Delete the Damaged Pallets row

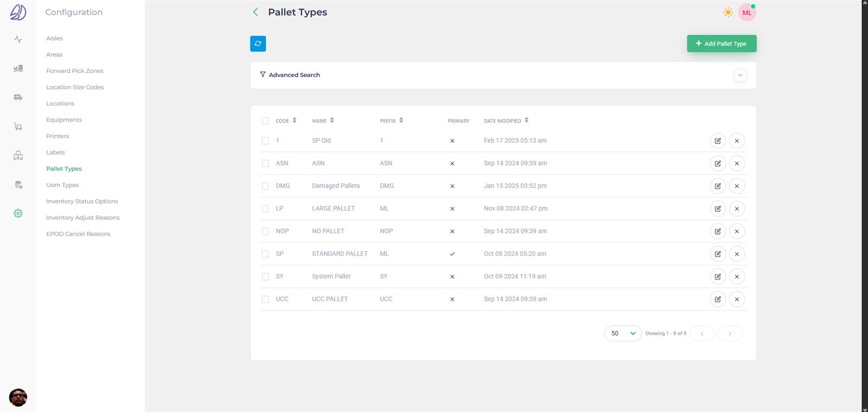tap(737, 186)
